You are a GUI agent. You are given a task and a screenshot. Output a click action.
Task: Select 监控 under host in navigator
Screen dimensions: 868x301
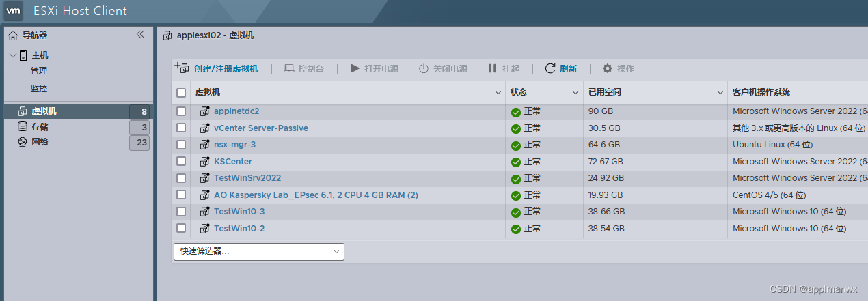[39, 89]
